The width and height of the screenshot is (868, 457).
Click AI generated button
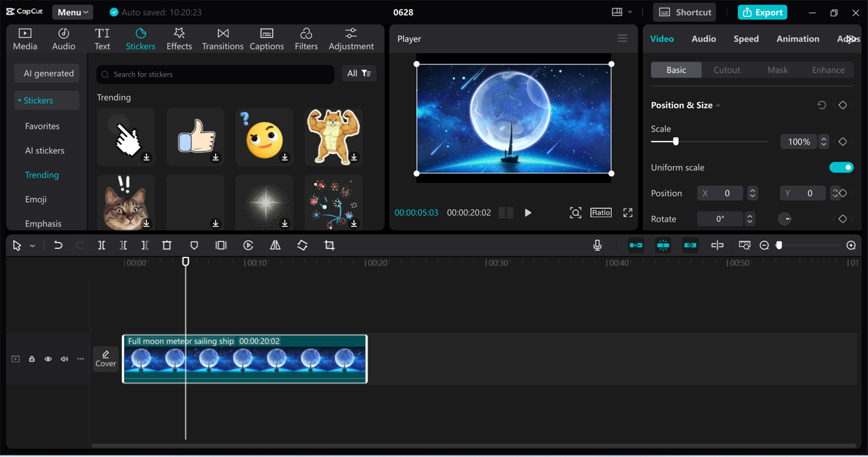pos(47,73)
